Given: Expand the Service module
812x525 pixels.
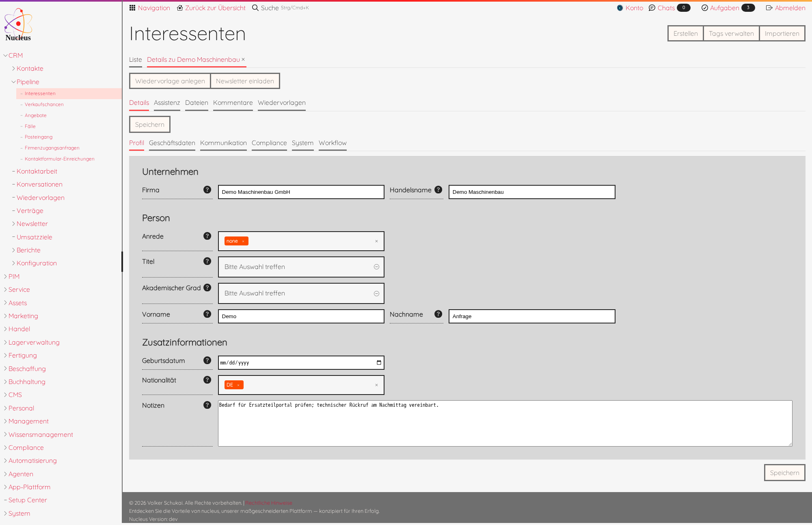Looking at the screenshot, I should pyautogui.click(x=6, y=289).
